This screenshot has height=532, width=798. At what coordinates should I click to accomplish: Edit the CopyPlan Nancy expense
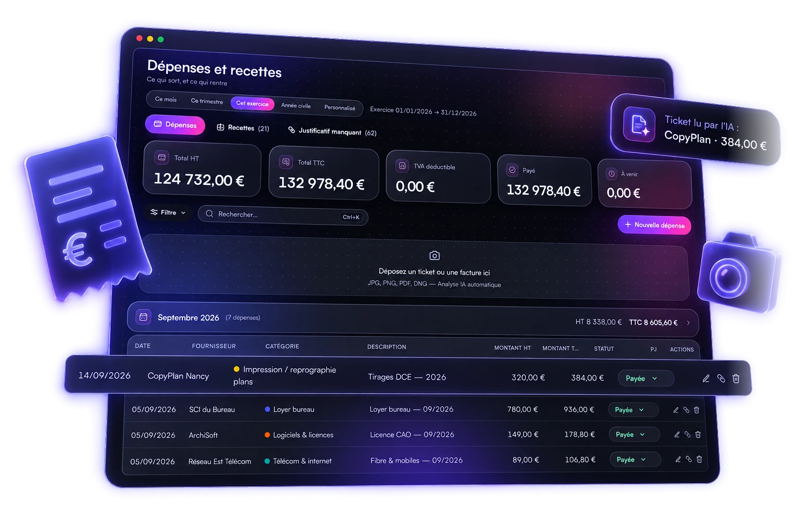pos(706,379)
